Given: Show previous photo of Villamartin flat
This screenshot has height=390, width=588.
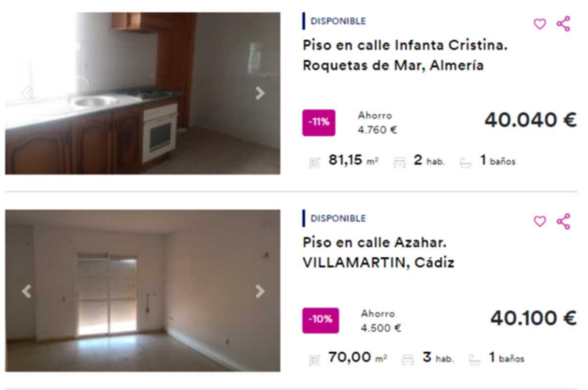Looking at the screenshot, I should (26, 291).
